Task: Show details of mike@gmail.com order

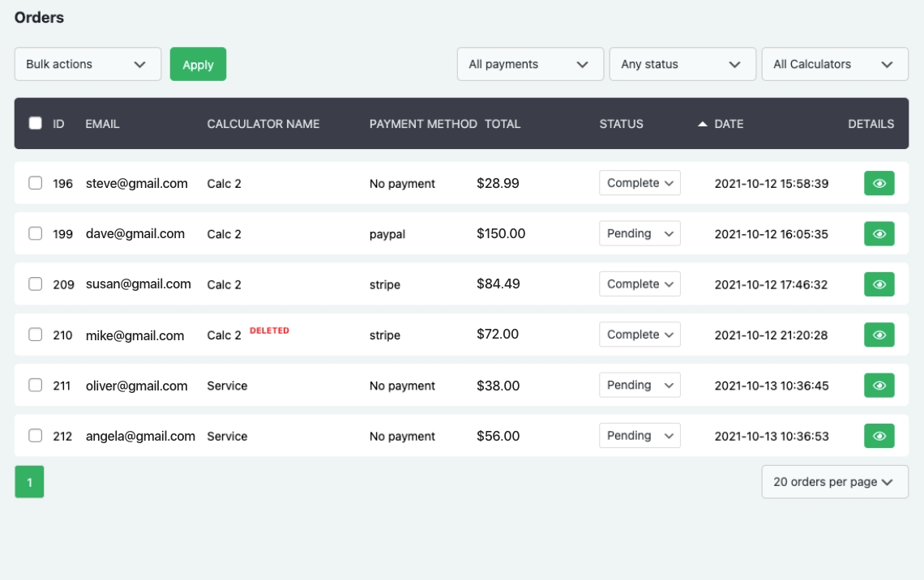Action: [x=879, y=335]
